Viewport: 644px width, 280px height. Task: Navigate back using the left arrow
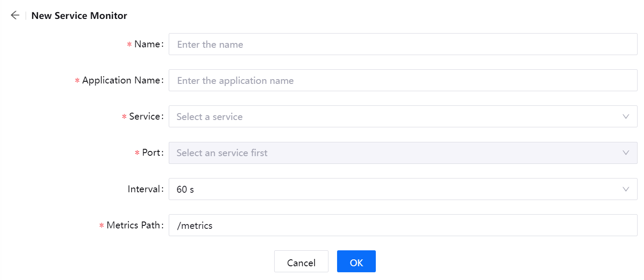pos(15,15)
